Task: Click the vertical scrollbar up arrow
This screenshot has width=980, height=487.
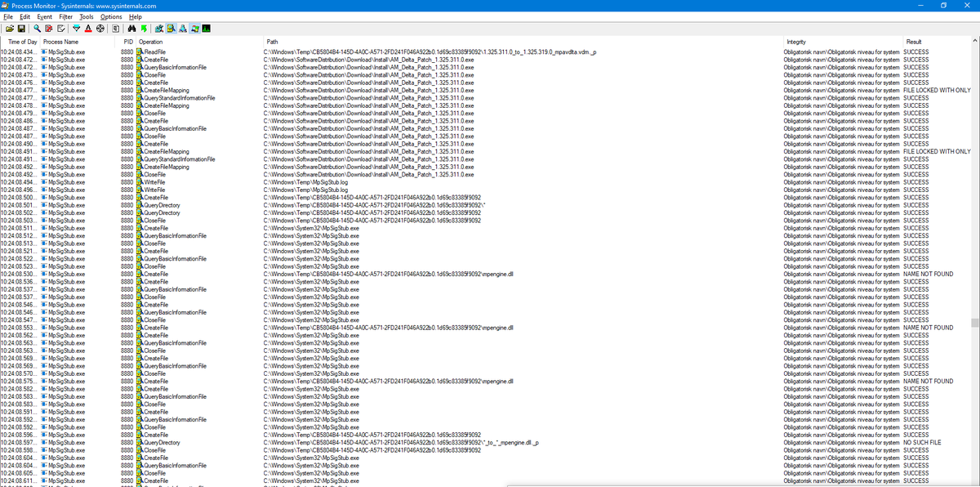Action: (x=975, y=41)
